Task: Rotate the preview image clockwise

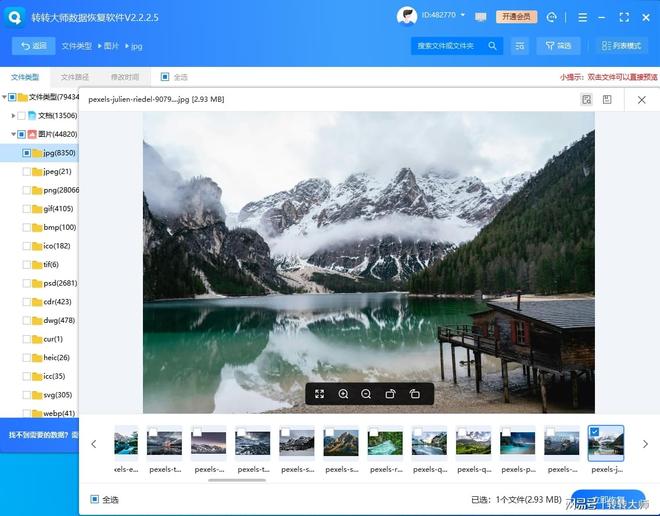Action: point(391,394)
